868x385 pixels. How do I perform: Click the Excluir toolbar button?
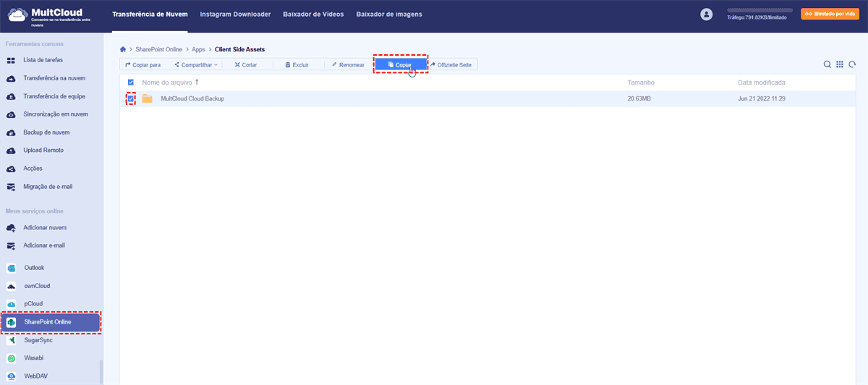coord(297,65)
